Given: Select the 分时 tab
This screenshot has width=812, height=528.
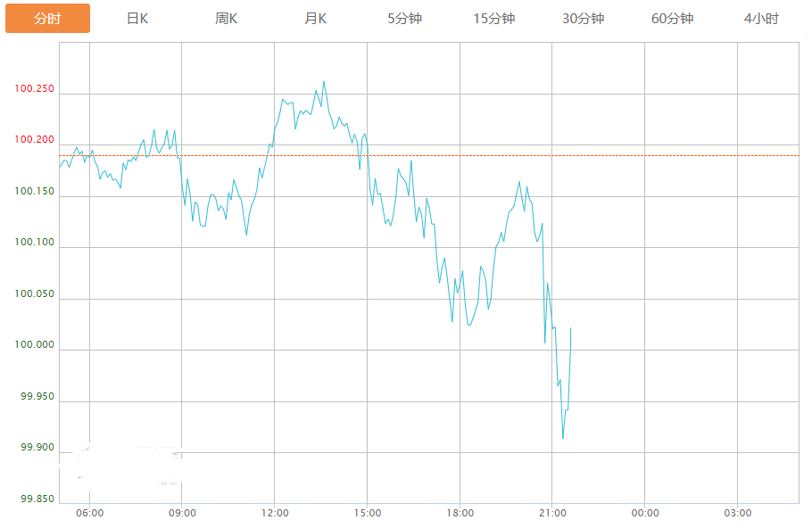Looking at the screenshot, I should (47, 19).
